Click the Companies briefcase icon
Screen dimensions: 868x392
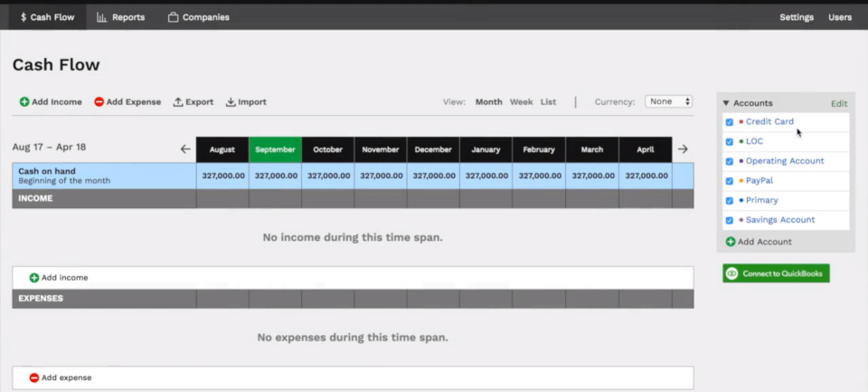(174, 17)
